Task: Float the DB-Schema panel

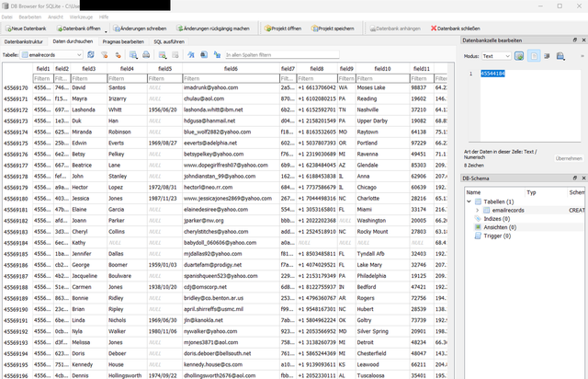Action: point(575,178)
